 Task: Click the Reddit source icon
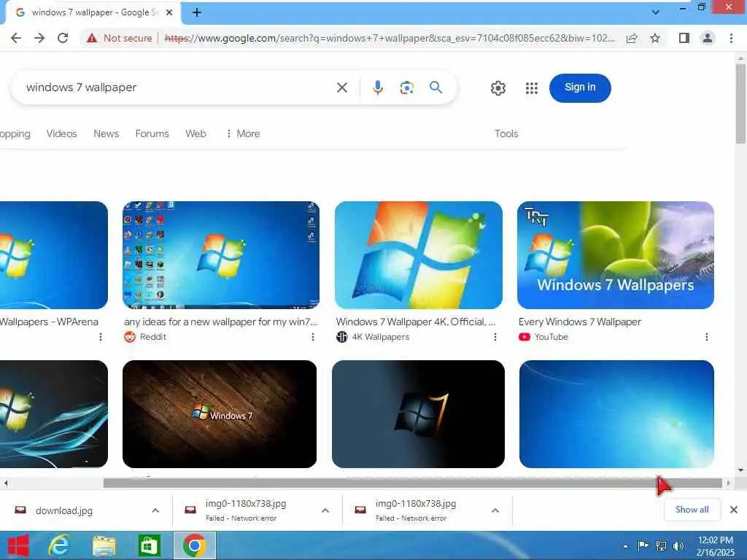point(130,337)
